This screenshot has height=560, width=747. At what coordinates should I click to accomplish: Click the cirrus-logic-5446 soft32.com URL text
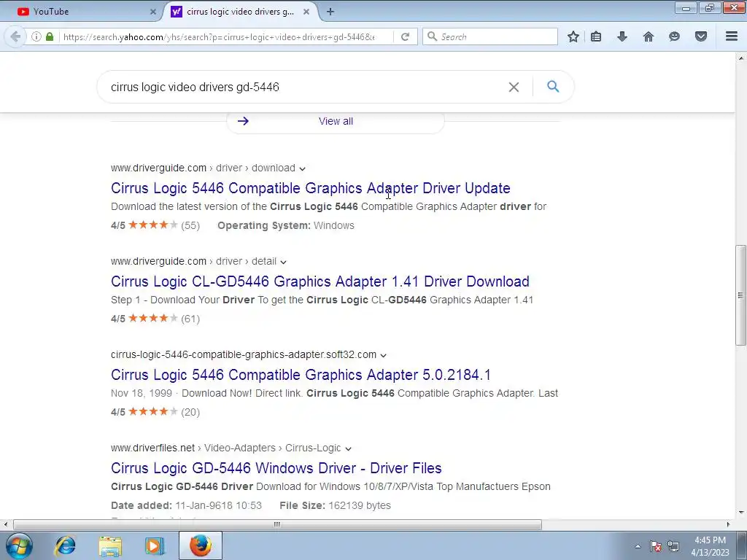pos(244,355)
